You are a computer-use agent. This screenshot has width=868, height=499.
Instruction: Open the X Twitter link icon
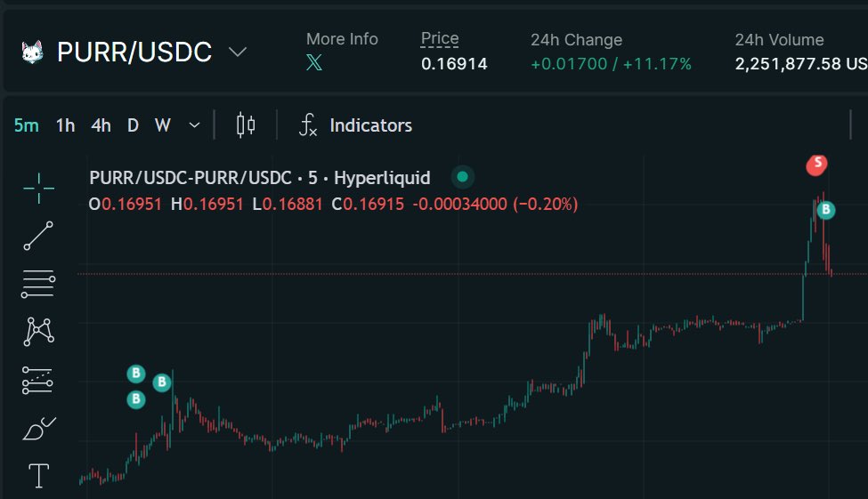314,62
